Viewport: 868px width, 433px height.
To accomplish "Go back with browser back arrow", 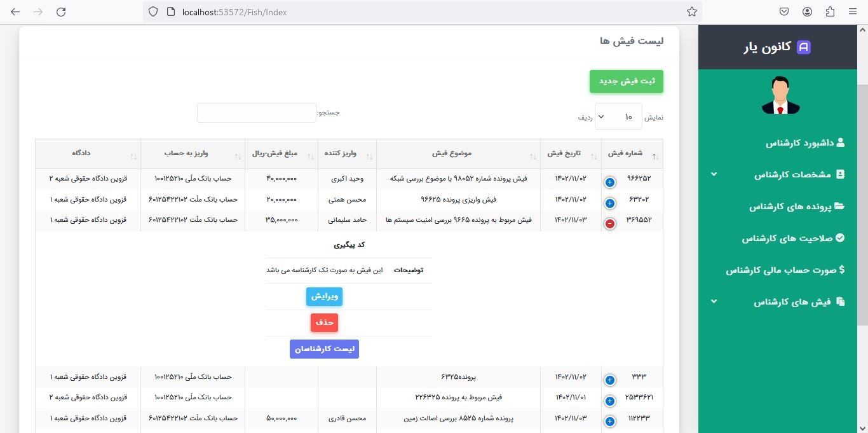I will pos(15,12).
